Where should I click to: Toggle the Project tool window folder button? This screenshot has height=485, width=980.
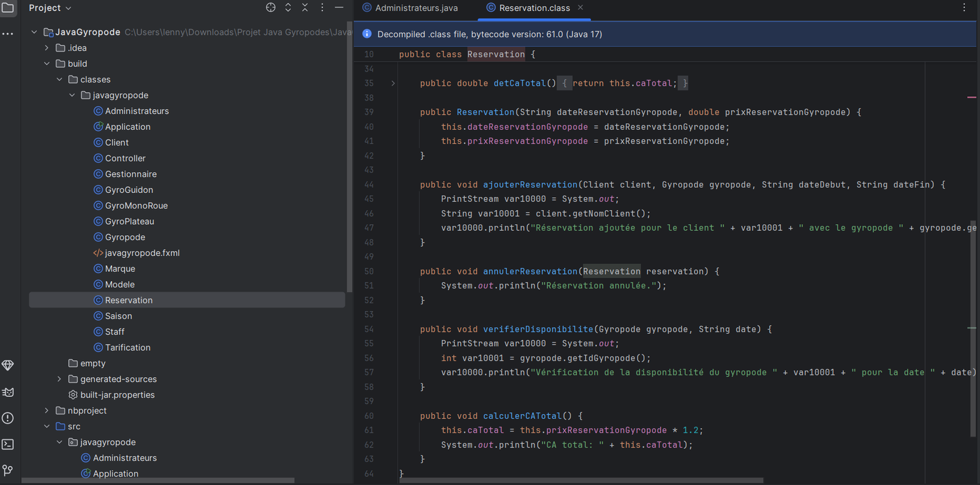[x=8, y=8]
